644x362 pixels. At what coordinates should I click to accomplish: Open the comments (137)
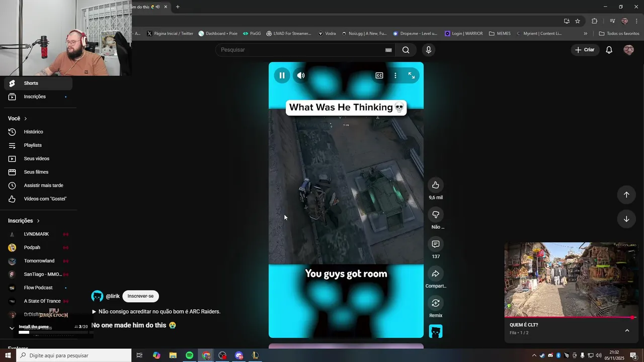(x=436, y=244)
